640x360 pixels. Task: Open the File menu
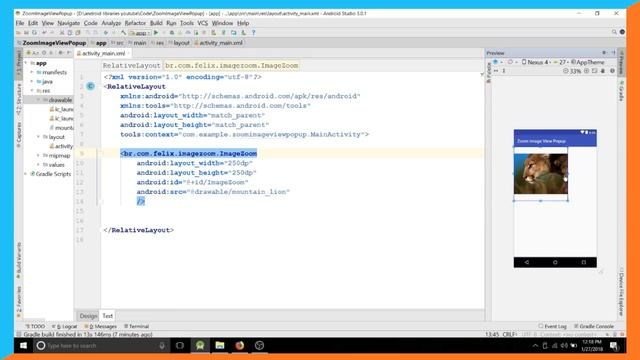coord(20,23)
